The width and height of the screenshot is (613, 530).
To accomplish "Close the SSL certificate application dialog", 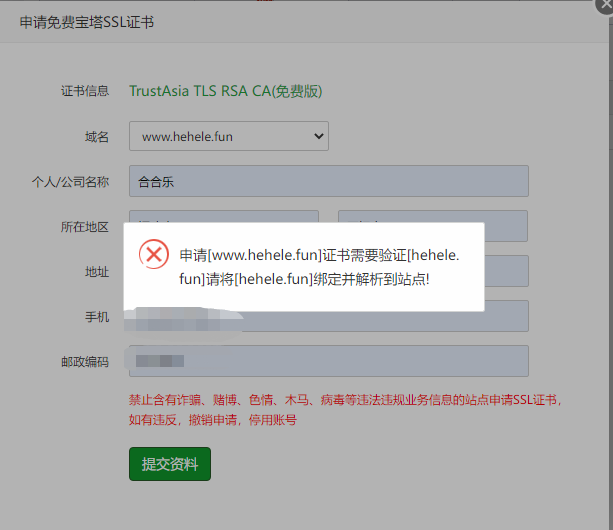I will [x=605, y=5].
